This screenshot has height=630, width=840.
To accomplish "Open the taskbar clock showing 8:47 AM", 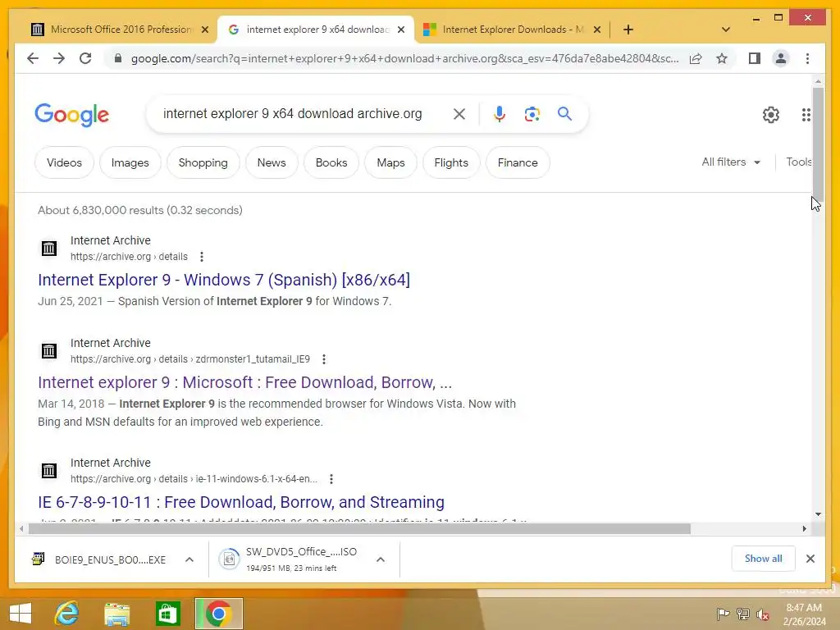I will [804, 614].
